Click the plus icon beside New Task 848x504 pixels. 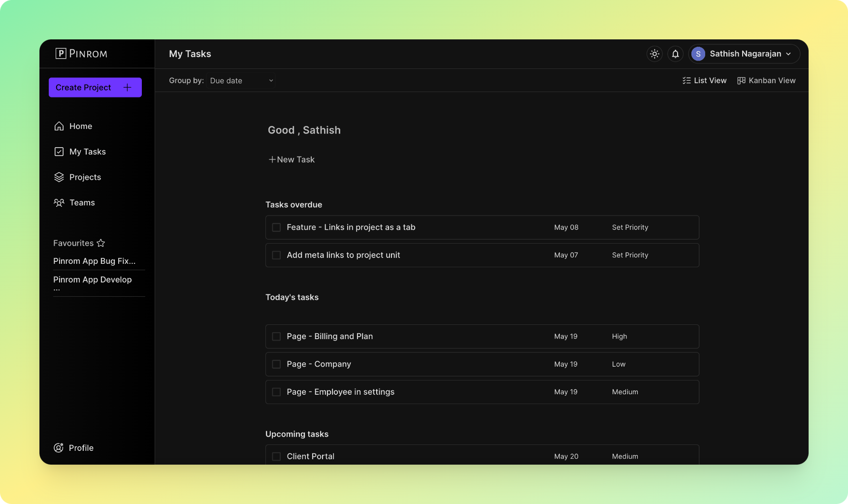point(272,159)
